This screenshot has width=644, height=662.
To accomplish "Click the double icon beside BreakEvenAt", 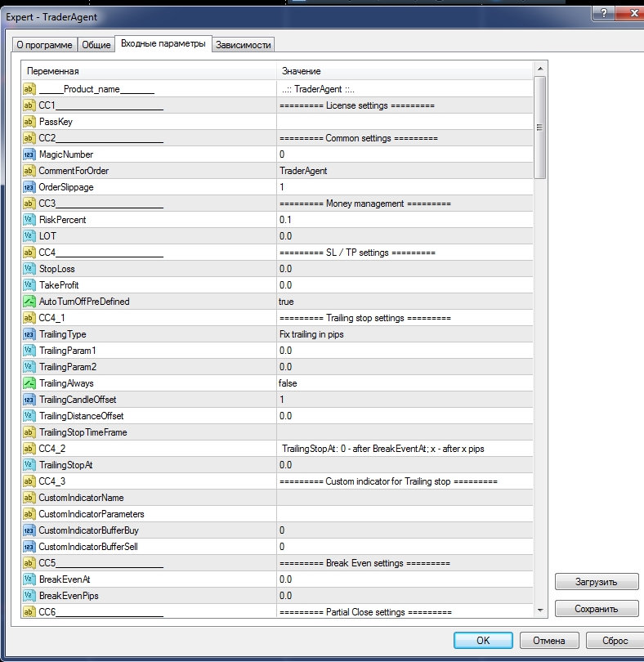I will (29, 579).
